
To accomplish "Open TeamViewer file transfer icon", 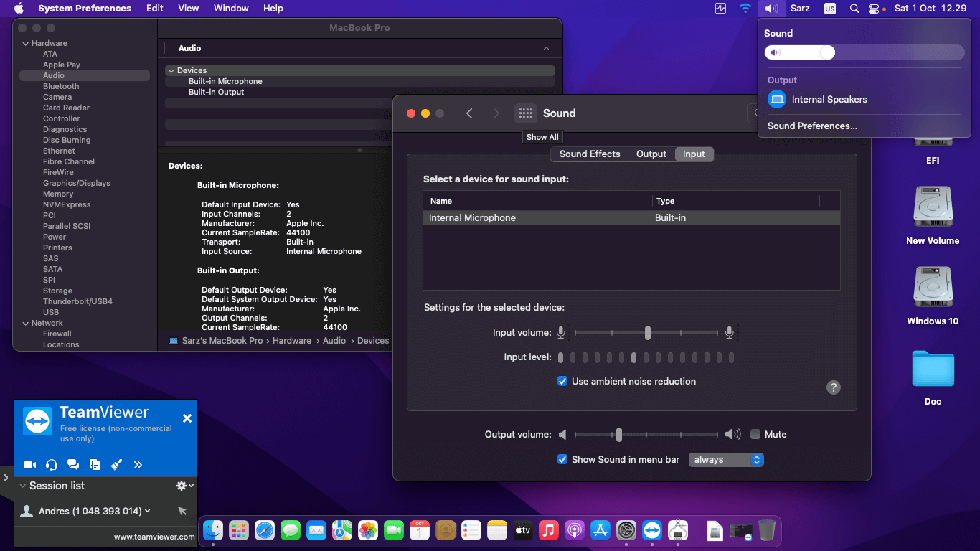I will point(95,465).
